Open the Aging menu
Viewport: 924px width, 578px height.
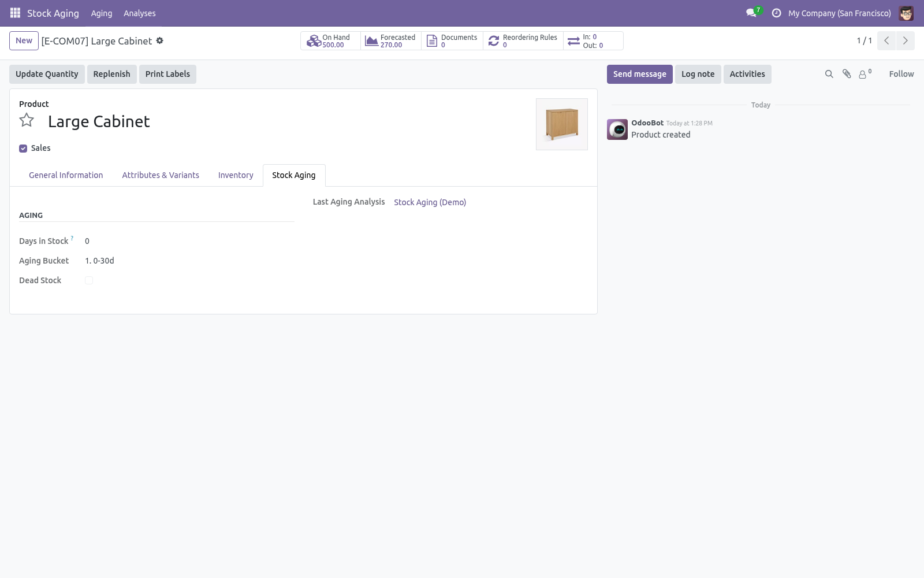click(102, 13)
